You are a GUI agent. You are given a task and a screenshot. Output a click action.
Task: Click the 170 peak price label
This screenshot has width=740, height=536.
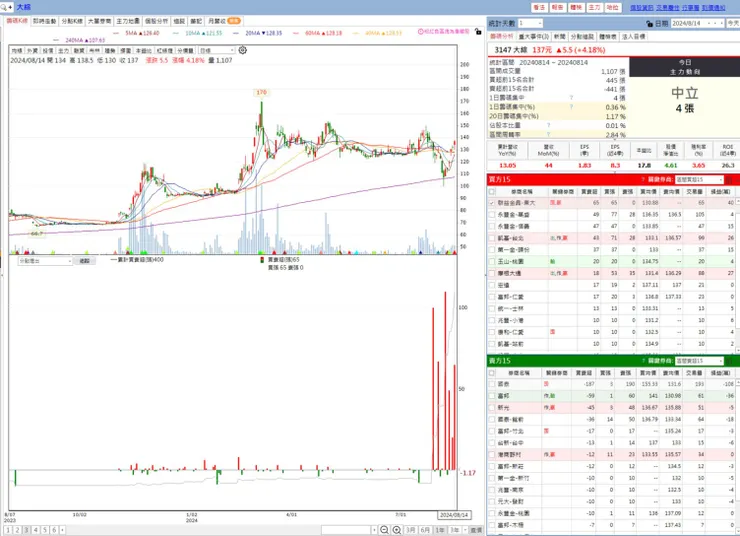click(x=261, y=92)
